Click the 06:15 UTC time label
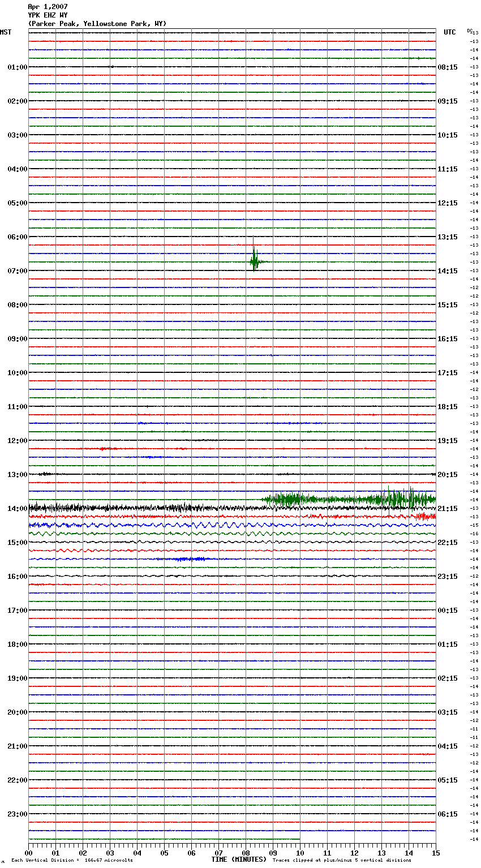481x868 pixels. click(x=448, y=814)
